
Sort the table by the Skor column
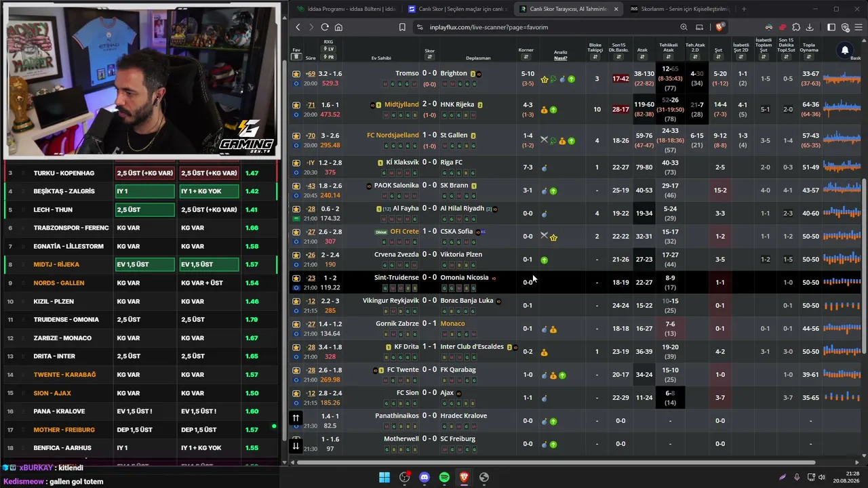pyautogui.click(x=429, y=58)
